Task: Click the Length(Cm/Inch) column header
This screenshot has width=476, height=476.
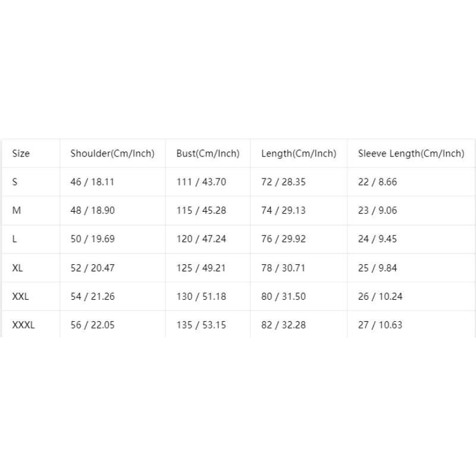Action: tap(299, 154)
